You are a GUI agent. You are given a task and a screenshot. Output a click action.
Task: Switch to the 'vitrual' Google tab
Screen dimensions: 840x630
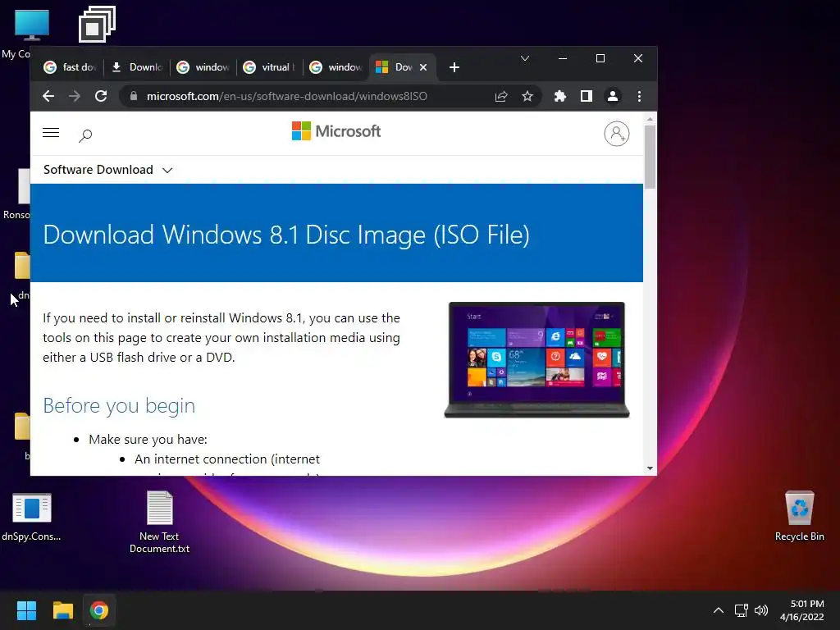tap(270, 67)
